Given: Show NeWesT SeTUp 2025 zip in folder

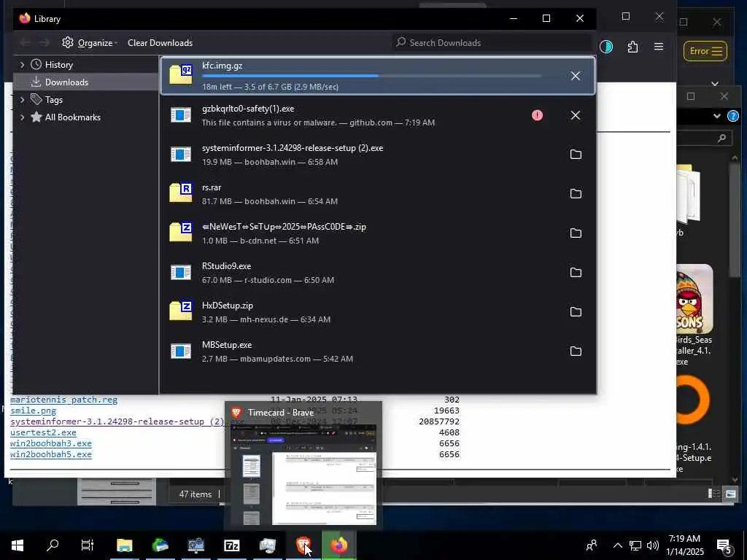Looking at the screenshot, I should pos(576,233).
